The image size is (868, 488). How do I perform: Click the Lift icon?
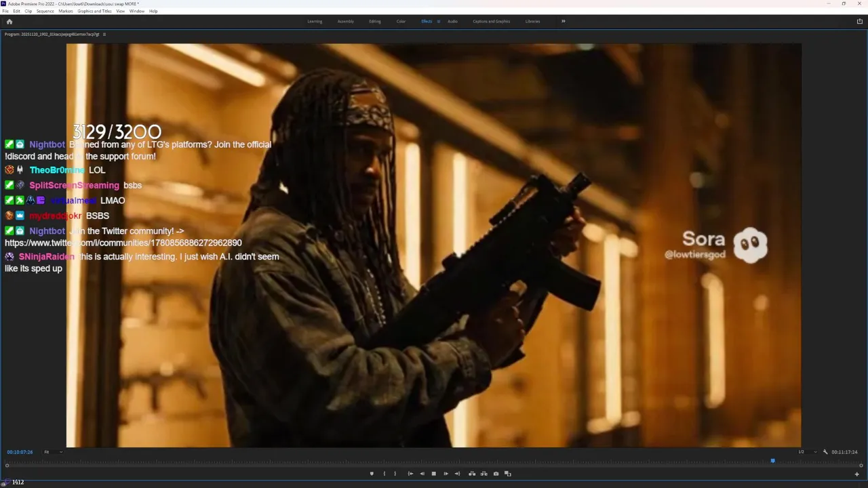(x=472, y=474)
